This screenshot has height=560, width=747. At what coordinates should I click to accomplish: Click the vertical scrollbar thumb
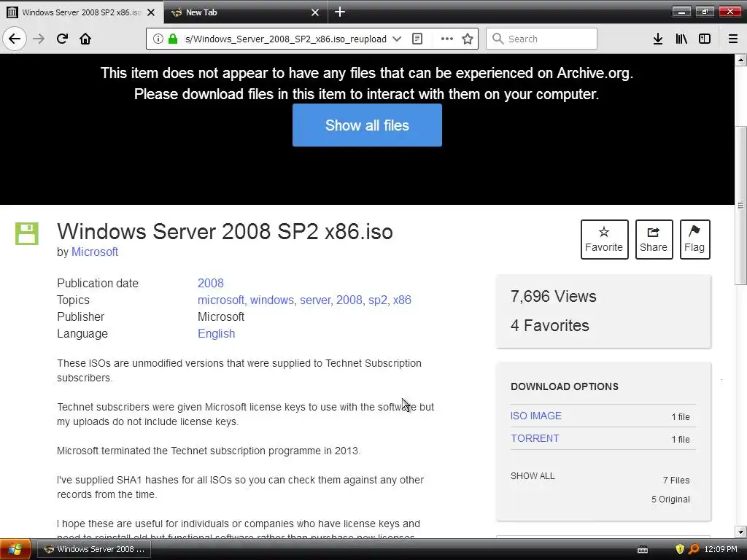click(740, 205)
